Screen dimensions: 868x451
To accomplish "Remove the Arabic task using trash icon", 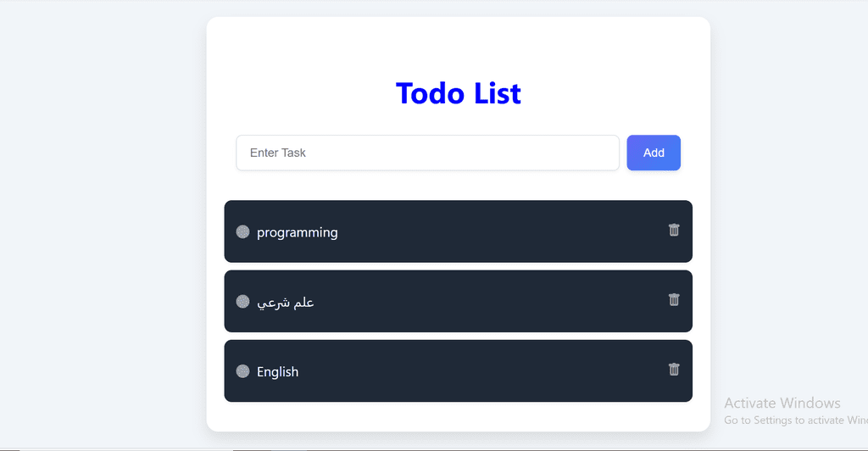I will tap(673, 299).
